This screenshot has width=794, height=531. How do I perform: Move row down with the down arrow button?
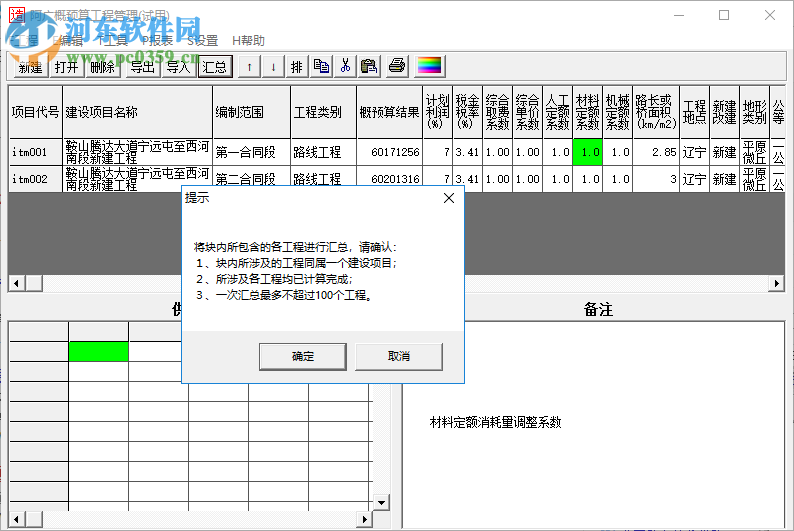click(273, 66)
